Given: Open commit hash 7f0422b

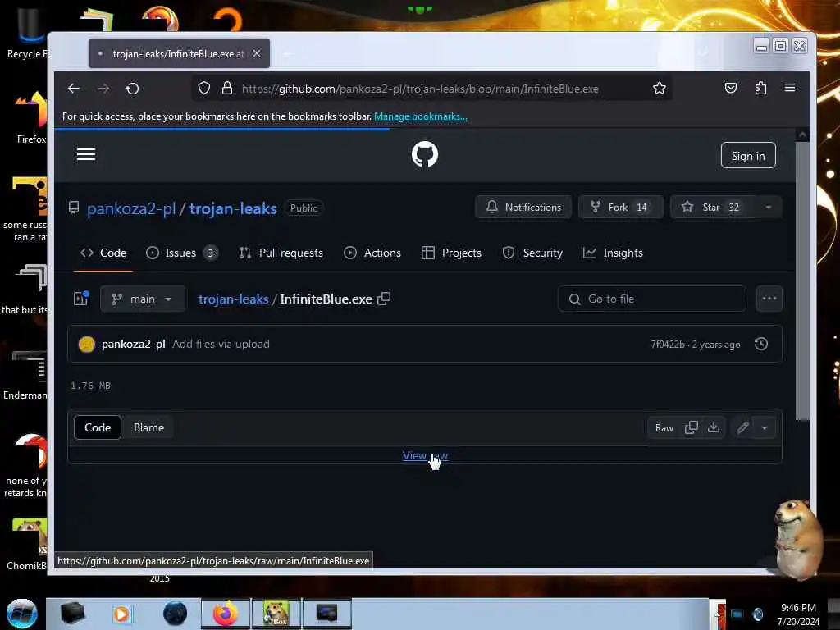Looking at the screenshot, I should point(668,345).
